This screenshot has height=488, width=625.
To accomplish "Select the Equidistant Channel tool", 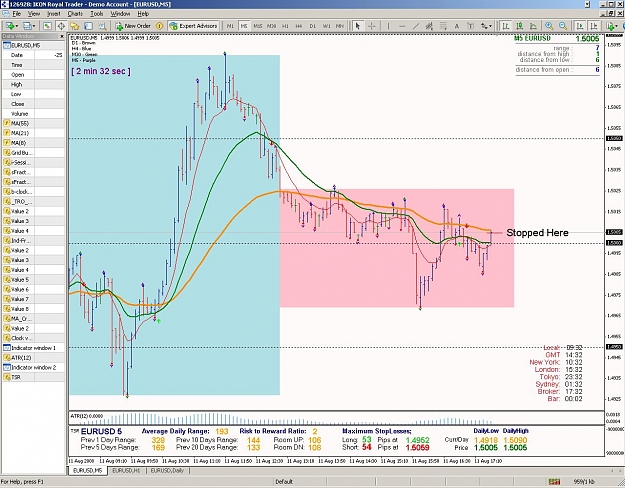I will pos(429,26).
